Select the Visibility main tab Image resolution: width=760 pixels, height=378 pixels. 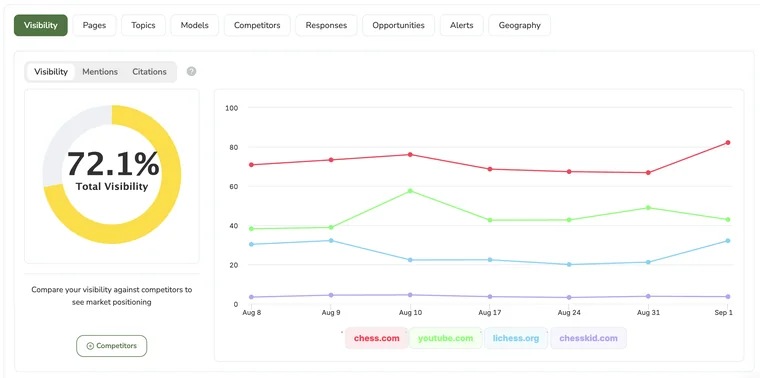click(x=41, y=25)
